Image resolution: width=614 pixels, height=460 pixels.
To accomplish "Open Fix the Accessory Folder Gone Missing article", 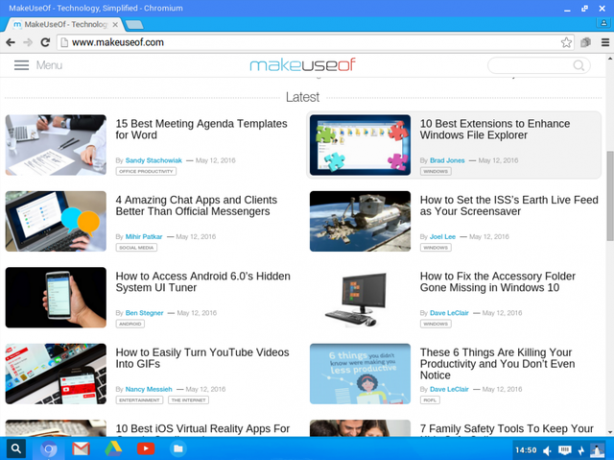I will point(497,282).
